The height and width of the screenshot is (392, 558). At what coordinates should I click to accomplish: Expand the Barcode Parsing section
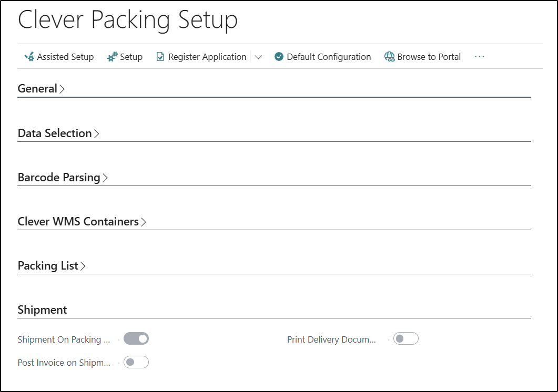tap(62, 178)
